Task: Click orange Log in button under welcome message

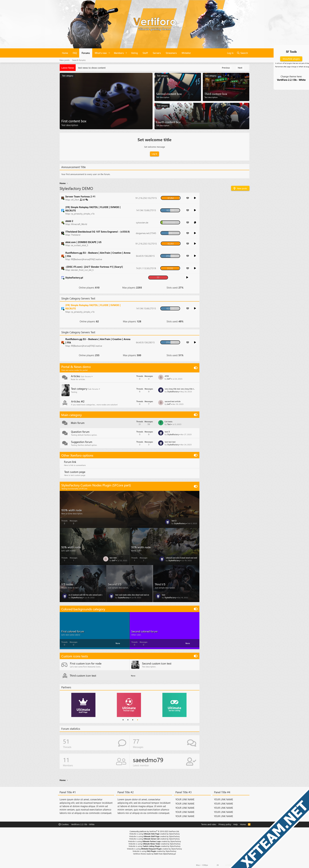Action: pyautogui.click(x=154, y=154)
